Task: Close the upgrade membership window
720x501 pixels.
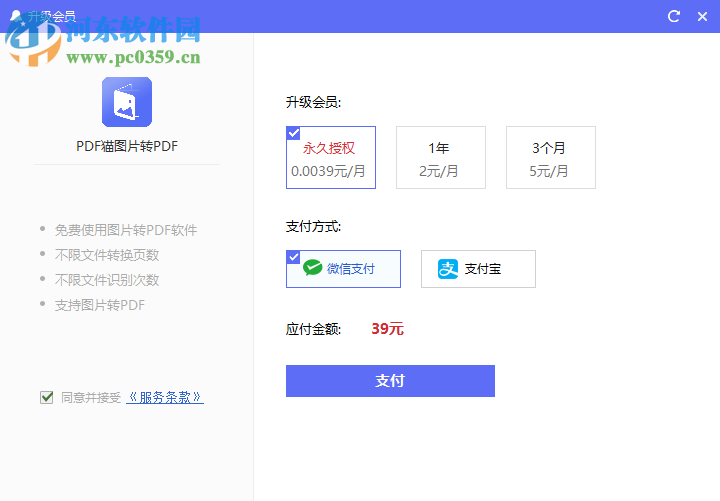Action: [702, 17]
